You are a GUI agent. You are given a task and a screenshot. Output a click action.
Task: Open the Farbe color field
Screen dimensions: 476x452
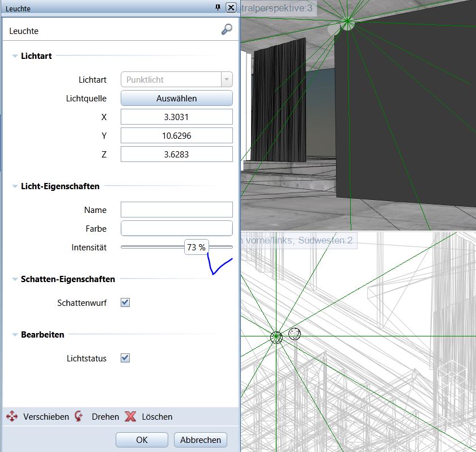pyautogui.click(x=176, y=228)
